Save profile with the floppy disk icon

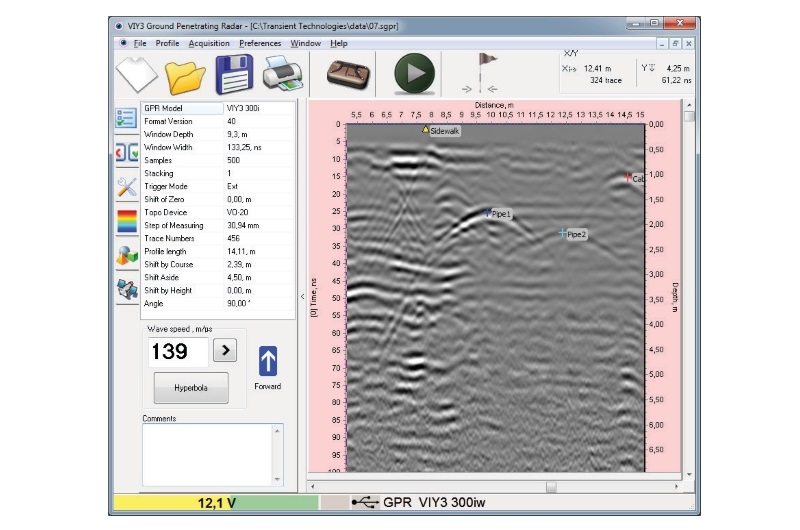coord(234,74)
